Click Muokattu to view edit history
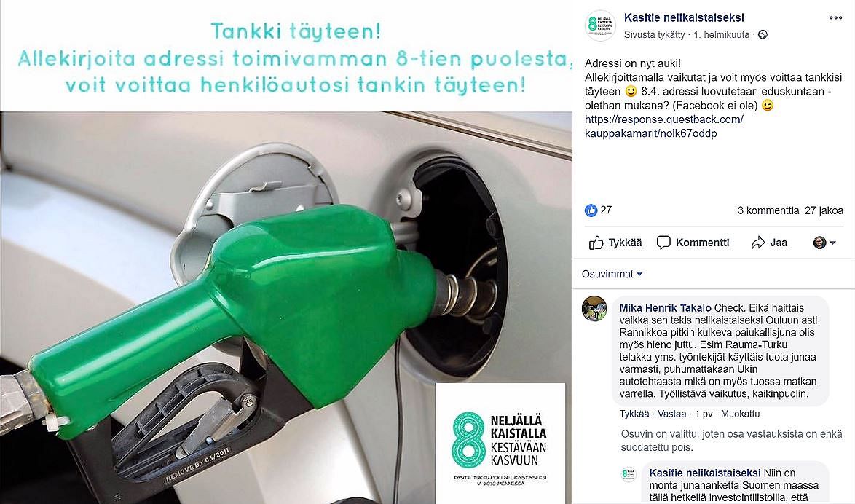The width and height of the screenshot is (855, 504). coord(740,414)
